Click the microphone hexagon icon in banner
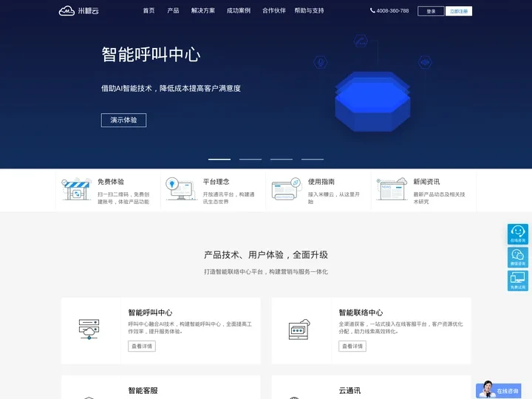Viewport: 532px width, 399px height. coord(320,62)
